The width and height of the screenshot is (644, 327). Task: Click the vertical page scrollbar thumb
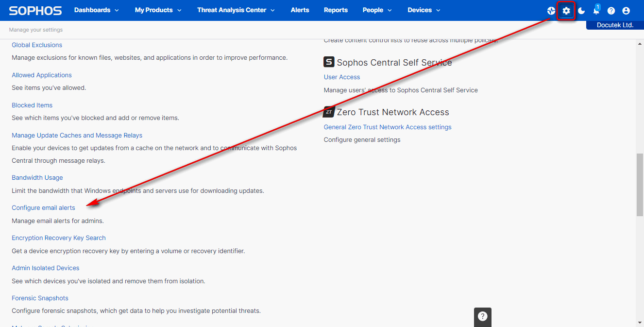[x=640, y=185]
